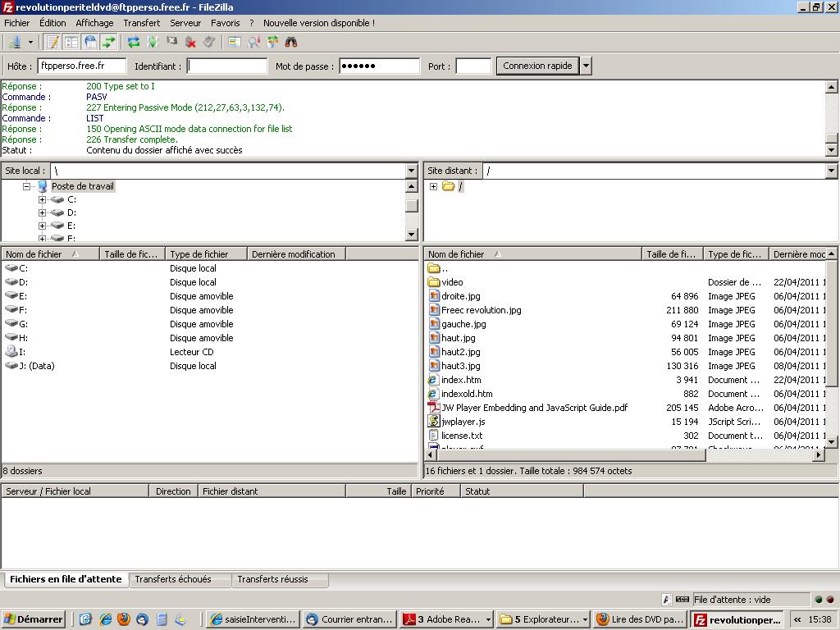Click the Mot de passe field
Image resolution: width=840 pixels, height=630 pixels.
coord(379,66)
